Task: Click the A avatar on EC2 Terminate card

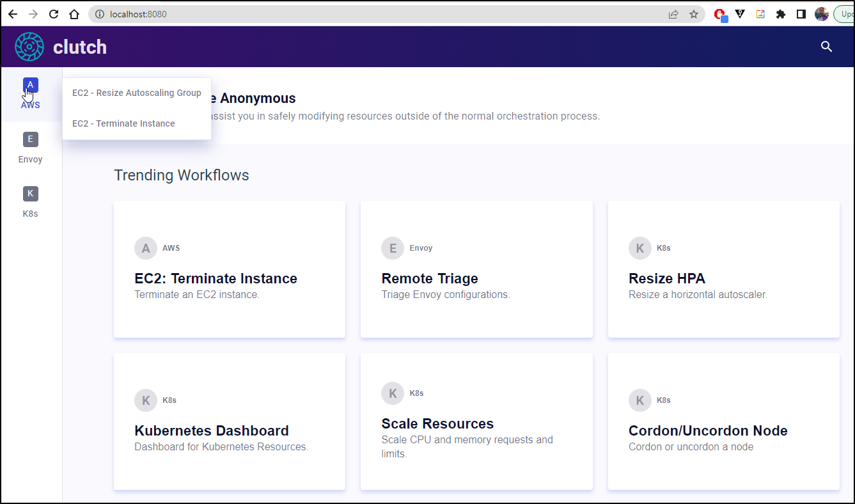Action: pyautogui.click(x=146, y=248)
